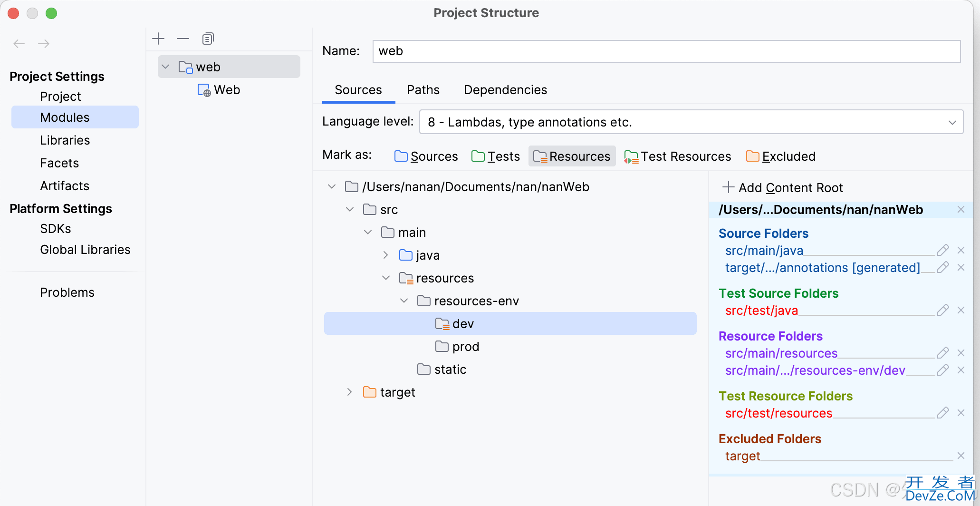Click the src/test/java path entry
Screen dimensions: 980x506
(761, 311)
